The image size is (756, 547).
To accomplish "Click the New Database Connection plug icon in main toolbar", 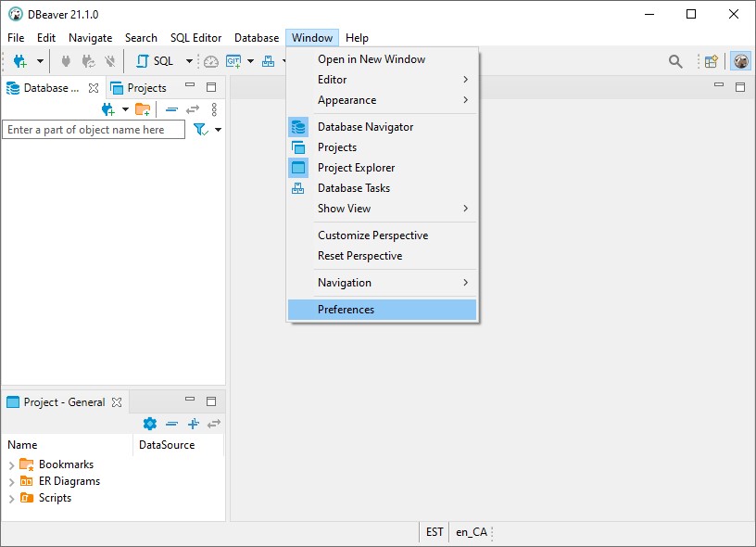I will click(x=19, y=61).
